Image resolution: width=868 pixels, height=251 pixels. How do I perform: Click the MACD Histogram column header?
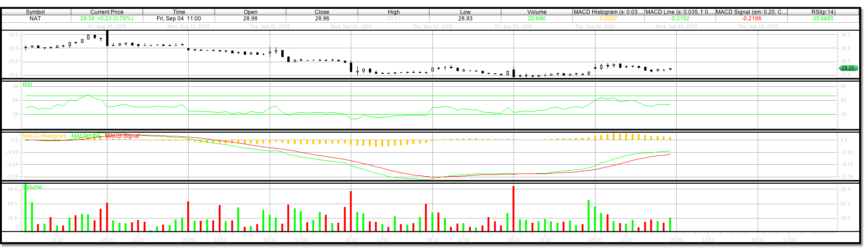[x=608, y=12]
